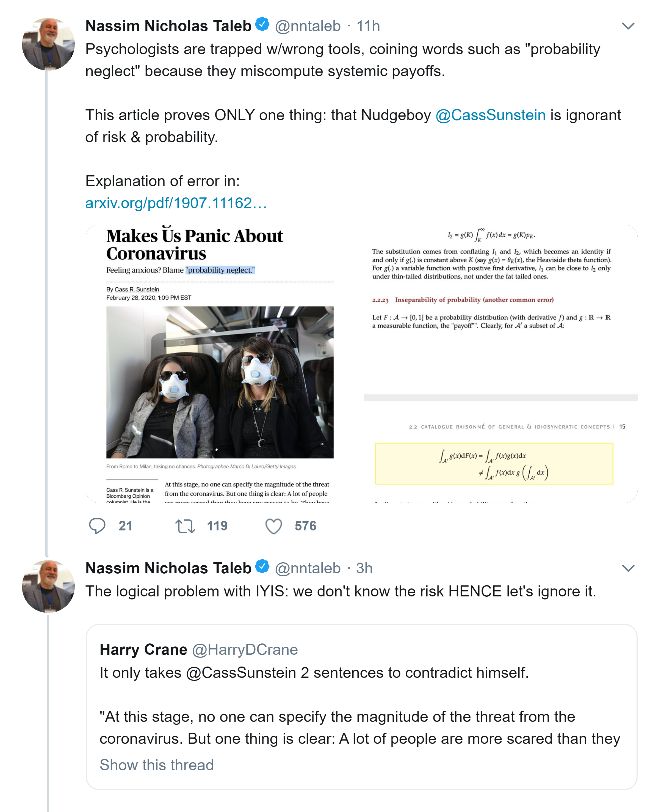The image size is (661, 812).
Task: Retweet the probability neglect tweet
Action: coord(185,526)
